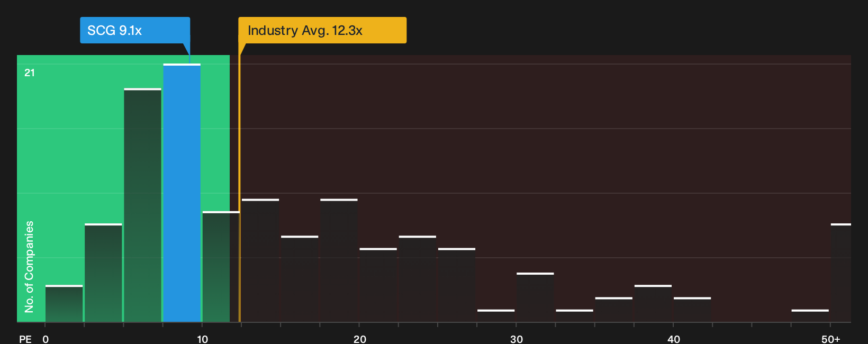The image size is (868, 344).
Task: Click the green bar starting at PE 10
Action: tap(221, 267)
